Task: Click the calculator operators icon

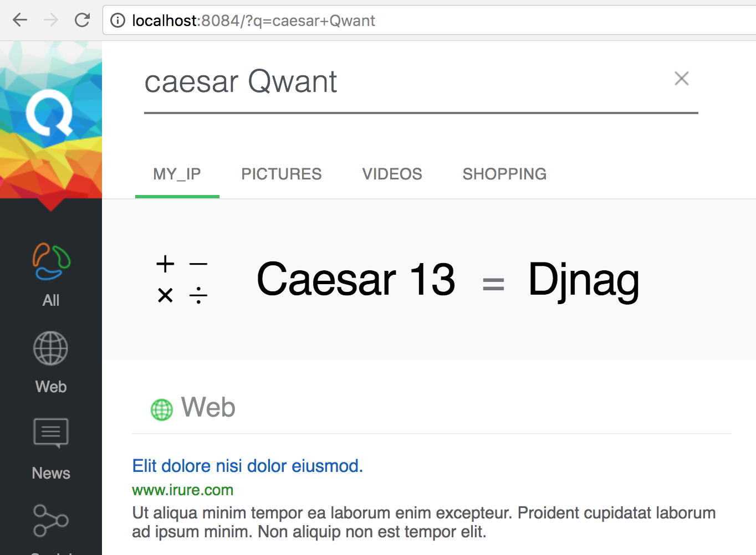Action: (182, 279)
